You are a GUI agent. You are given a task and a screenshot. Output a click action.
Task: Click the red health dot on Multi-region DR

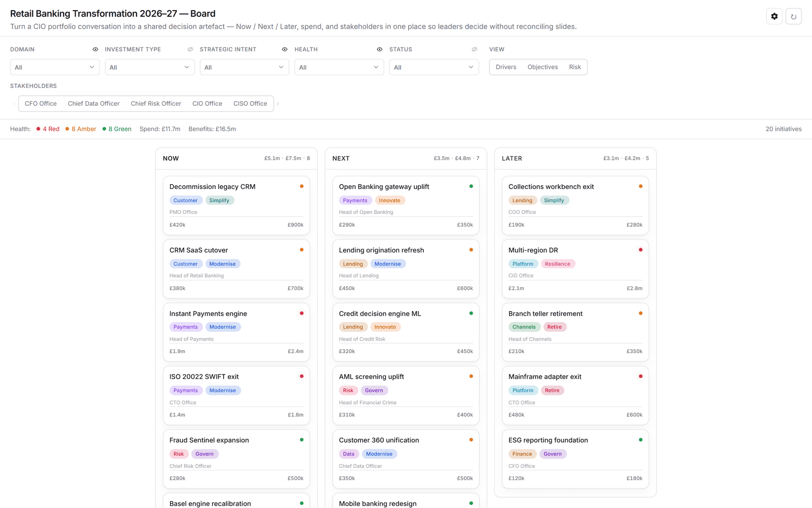(641, 250)
